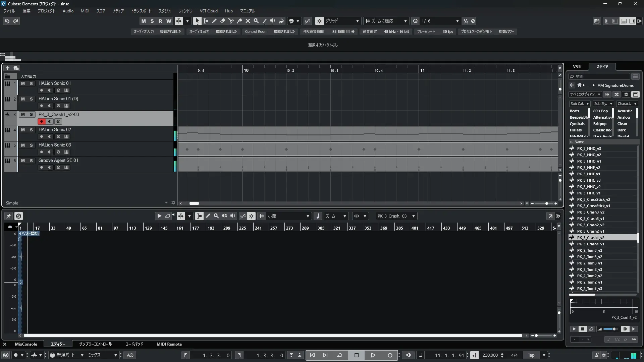Select the Zoom magnifier tool in main toolbar
644x362 pixels.
tap(256, 21)
